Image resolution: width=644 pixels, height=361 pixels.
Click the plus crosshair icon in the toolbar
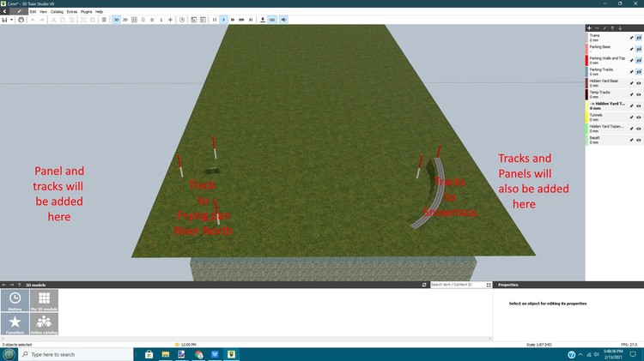click(x=170, y=20)
